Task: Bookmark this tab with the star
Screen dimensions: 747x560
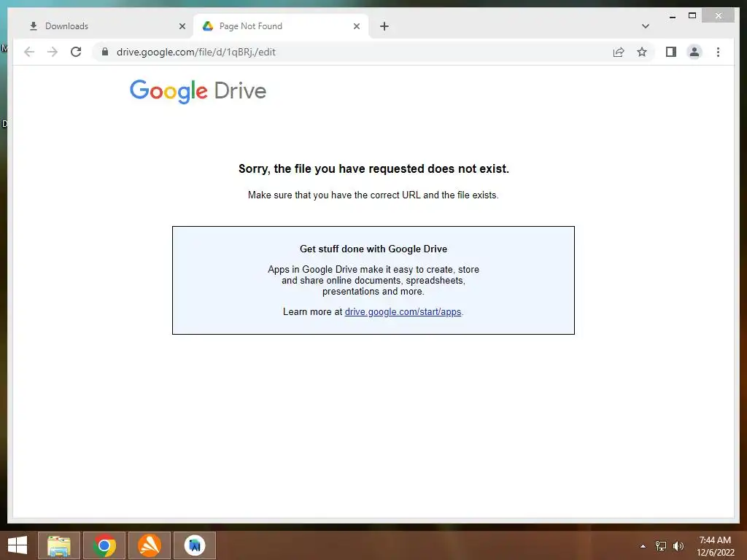Action: pos(642,52)
